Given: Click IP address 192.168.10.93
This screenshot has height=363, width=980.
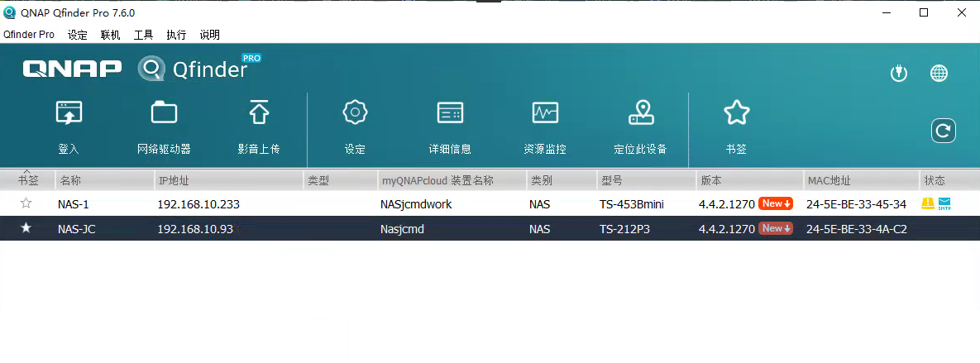Looking at the screenshot, I should [195, 229].
